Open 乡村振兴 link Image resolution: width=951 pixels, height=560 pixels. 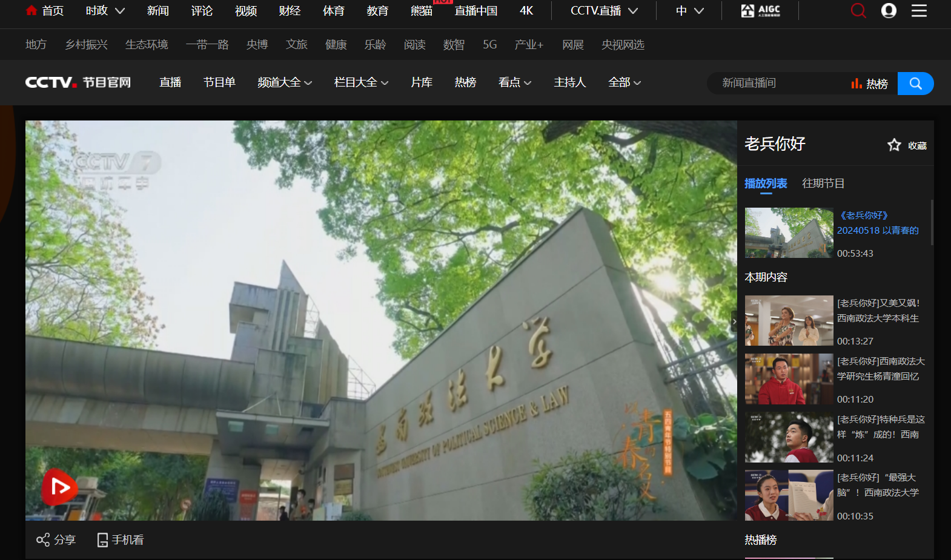tap(86, 45)
